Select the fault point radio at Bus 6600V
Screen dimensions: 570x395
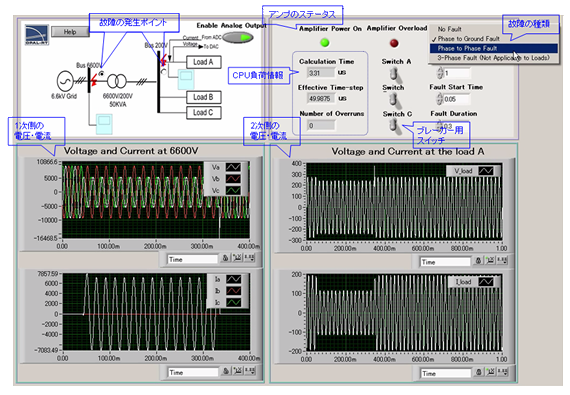[101, 74]
